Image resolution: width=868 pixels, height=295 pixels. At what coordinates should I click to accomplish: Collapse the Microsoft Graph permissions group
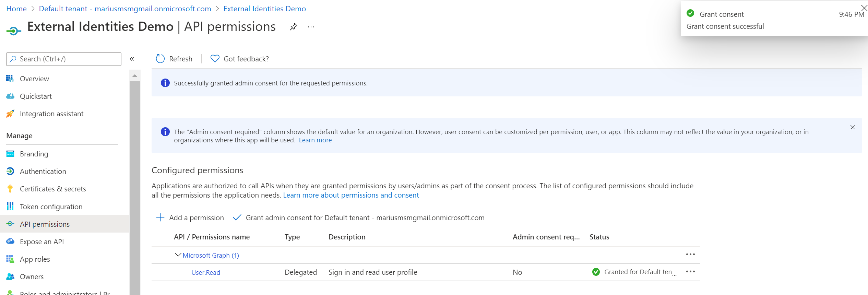[178, 255]
